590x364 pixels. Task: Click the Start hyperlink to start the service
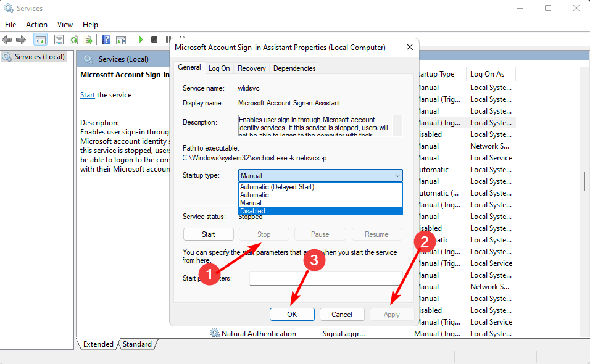pos(87,94)
